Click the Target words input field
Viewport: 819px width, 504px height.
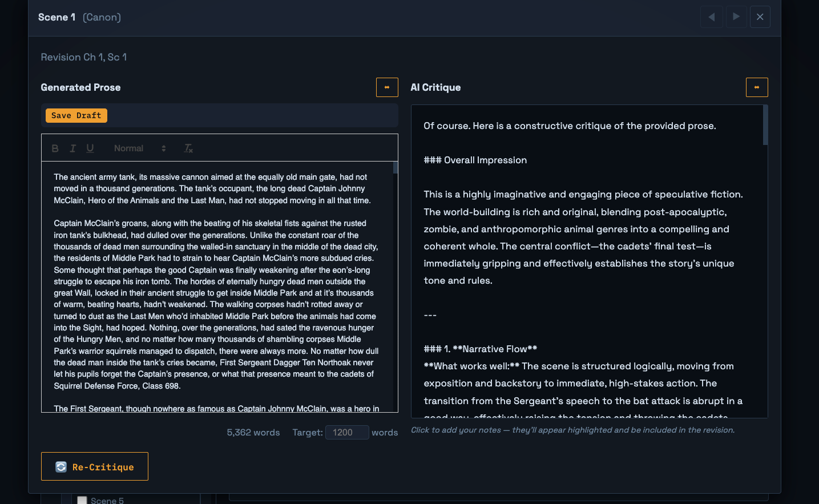(346, 432)
